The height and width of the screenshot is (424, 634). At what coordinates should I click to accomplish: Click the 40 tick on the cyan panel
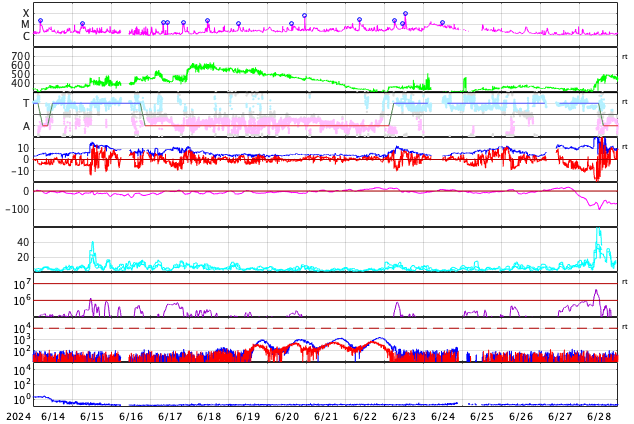coord(23,243)
